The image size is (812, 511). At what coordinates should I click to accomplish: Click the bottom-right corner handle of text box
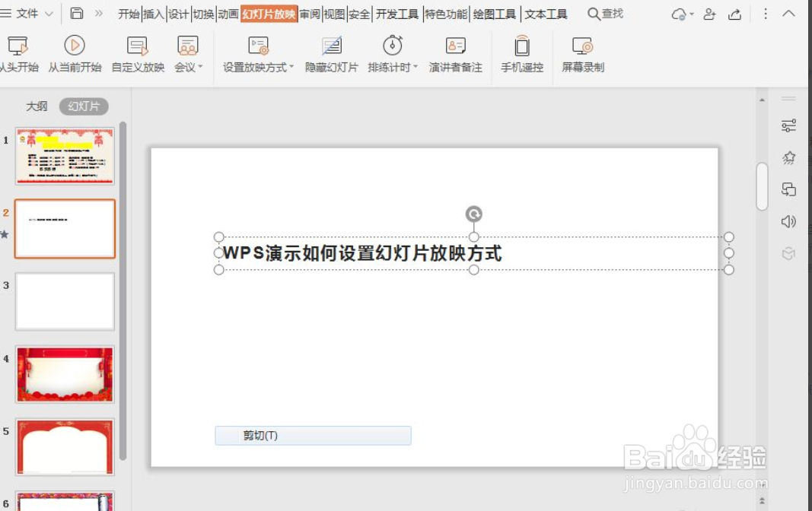click(x=728, y=269)
